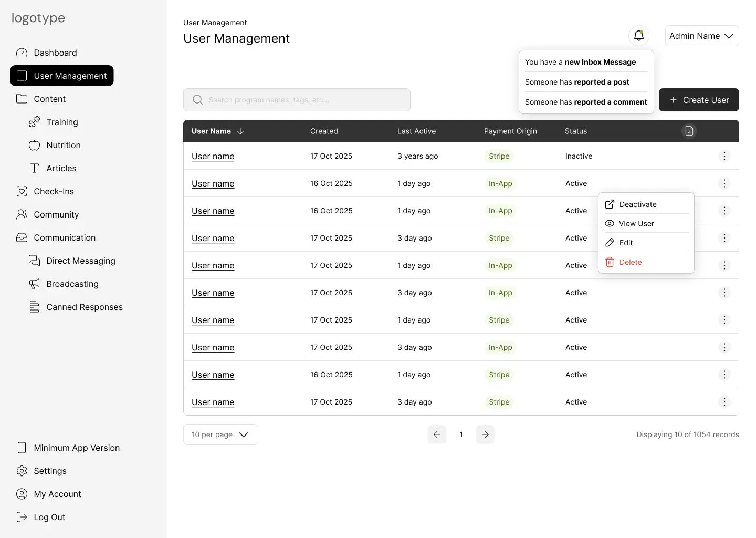Image resolution: width=756 pixels, height=538 pixels.
Task: Open Canned Responses in the sidebar
Action: (x=76, y=307)
